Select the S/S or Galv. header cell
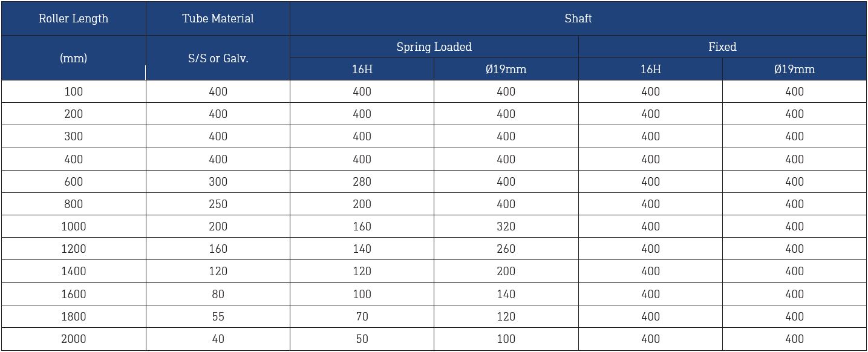The width and height of the screenshot is (868, 352). pos(218,58)
